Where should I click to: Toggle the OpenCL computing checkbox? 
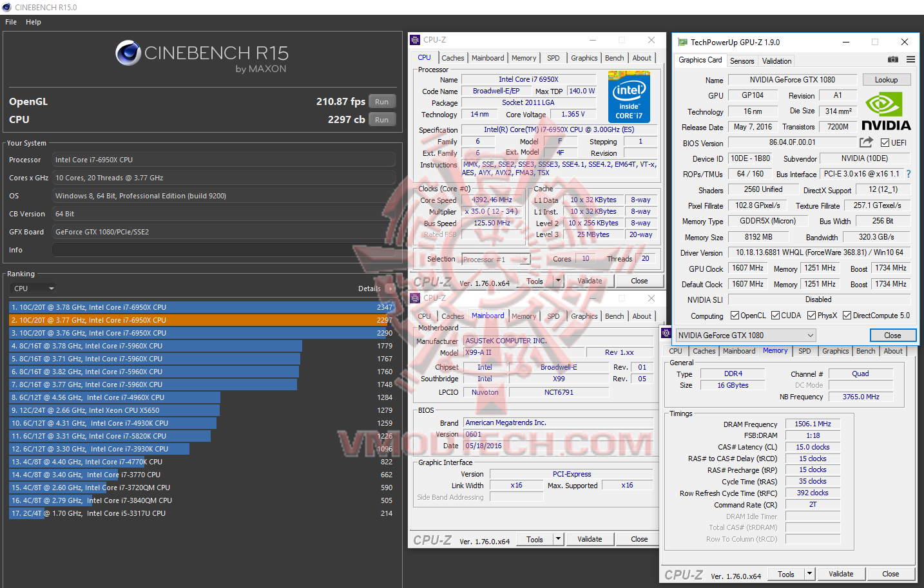coord(735,316)
